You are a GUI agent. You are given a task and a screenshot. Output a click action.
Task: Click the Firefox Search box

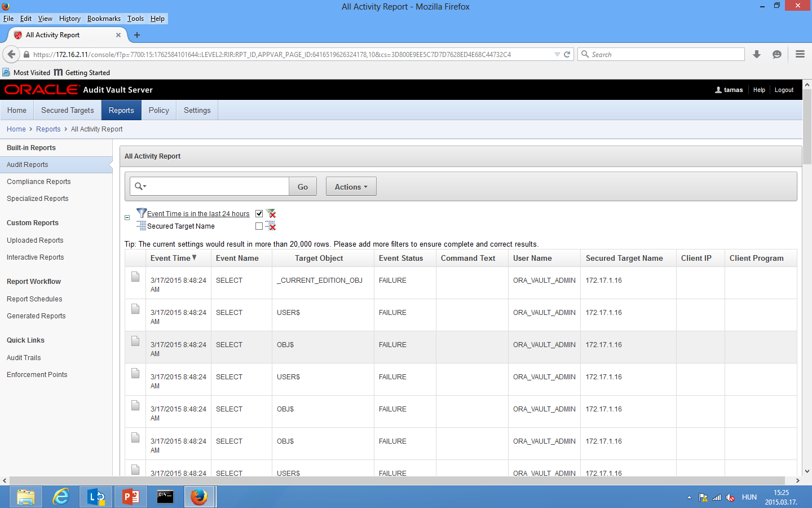click(661, 54)
